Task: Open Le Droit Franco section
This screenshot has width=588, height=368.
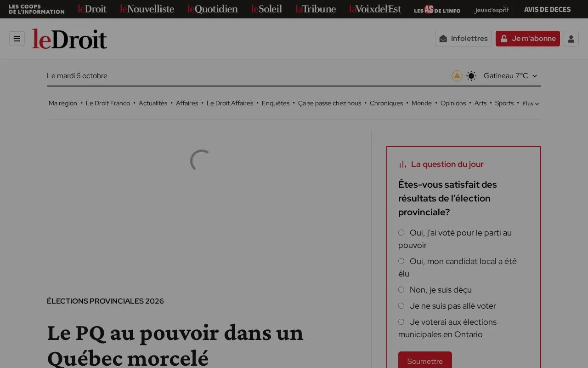Action: (108, 103)
